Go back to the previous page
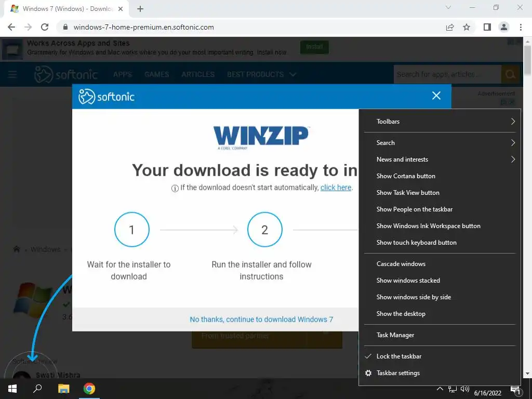The image size is (532, 399). pyautogui.click(x=11, y=27)
